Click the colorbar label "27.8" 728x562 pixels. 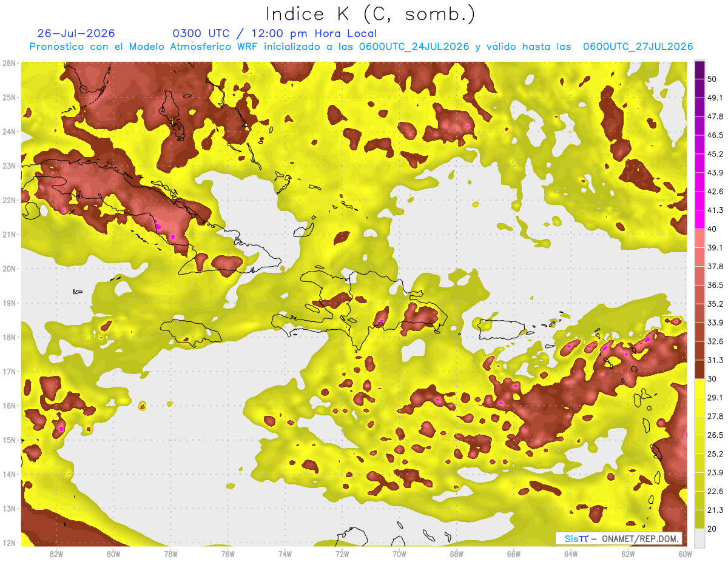pos(715,416)
